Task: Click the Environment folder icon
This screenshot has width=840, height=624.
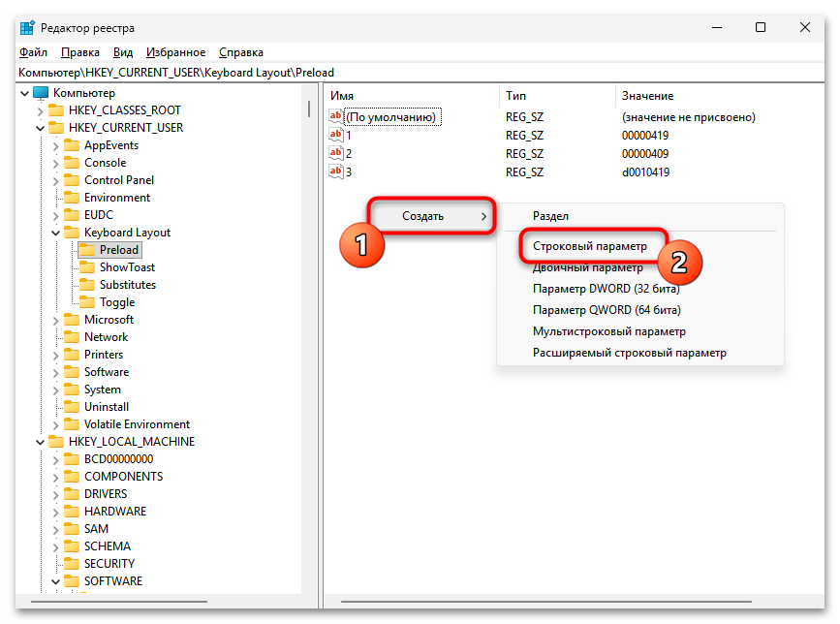Action: 72,198
